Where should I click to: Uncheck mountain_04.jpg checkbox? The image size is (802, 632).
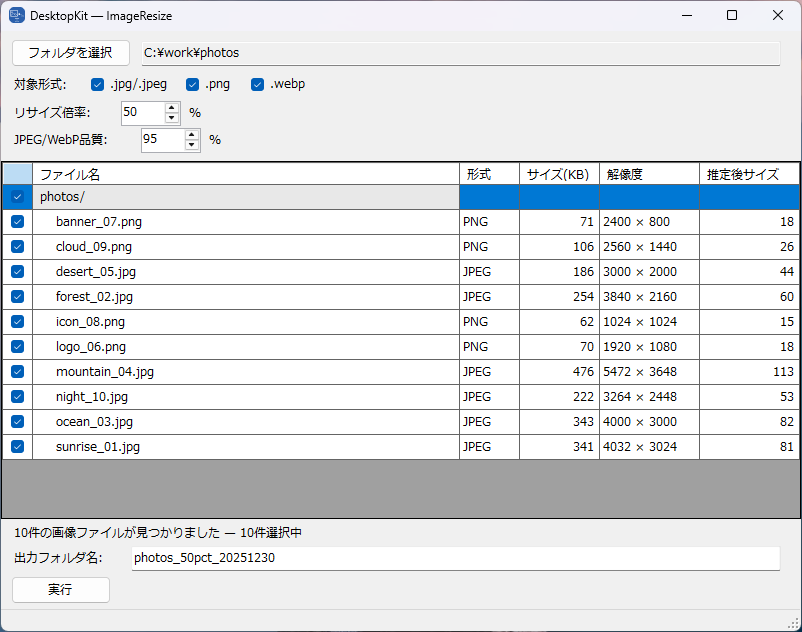[17, 372]
